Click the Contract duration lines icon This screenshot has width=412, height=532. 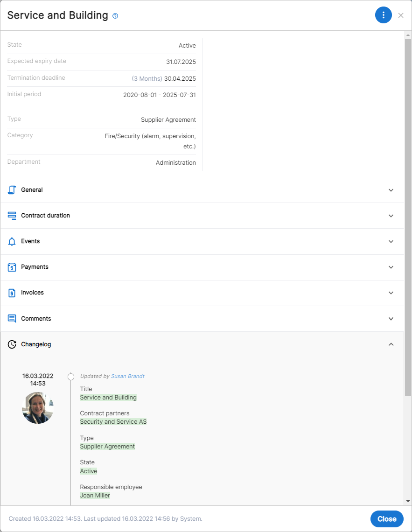coord(12,216)
